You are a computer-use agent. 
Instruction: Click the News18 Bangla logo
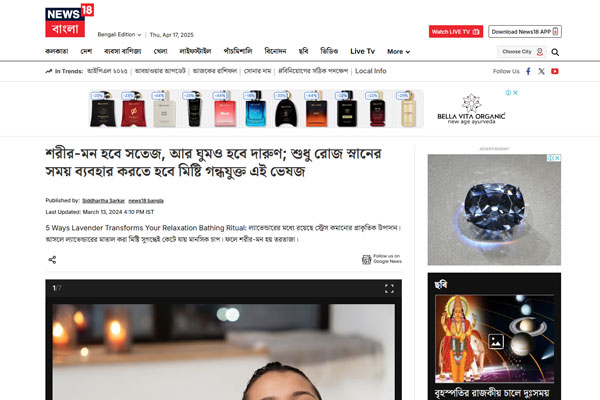(69, 20)
